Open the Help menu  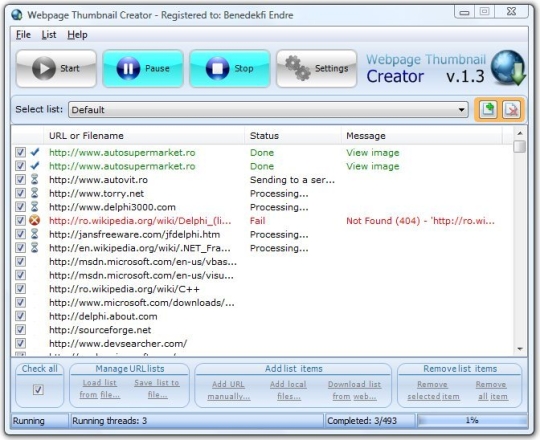click(x=77, y=35)
